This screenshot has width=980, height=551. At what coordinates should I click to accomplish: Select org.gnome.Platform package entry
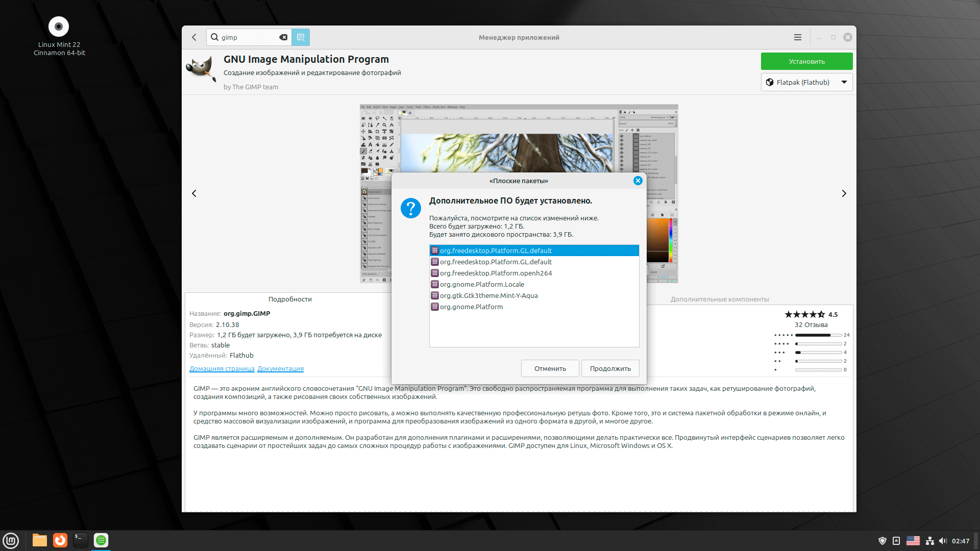[471, 306]
